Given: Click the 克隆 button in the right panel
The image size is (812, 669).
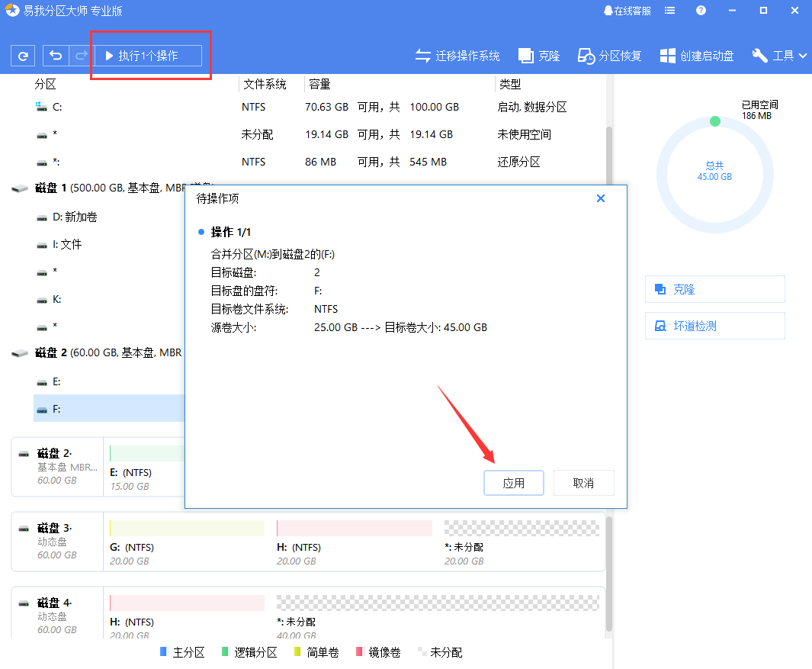Looking at the screenshot, I should pos(714,289).
